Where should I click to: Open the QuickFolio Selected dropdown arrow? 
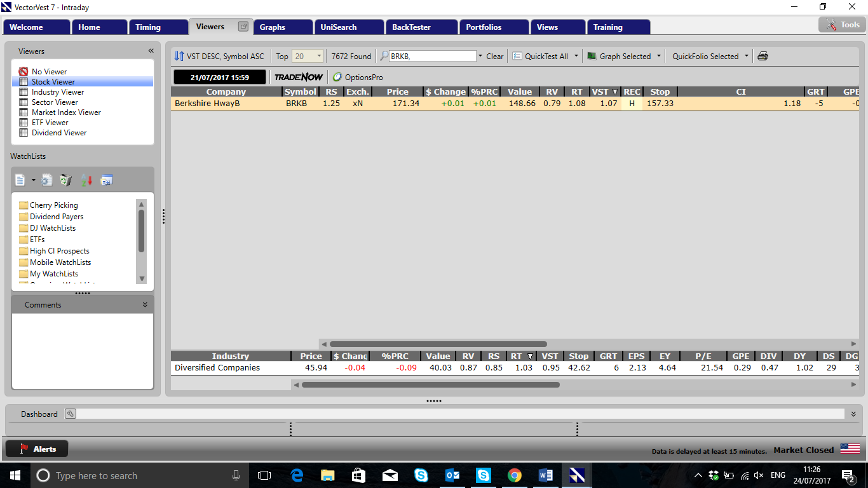coord(747,56)
